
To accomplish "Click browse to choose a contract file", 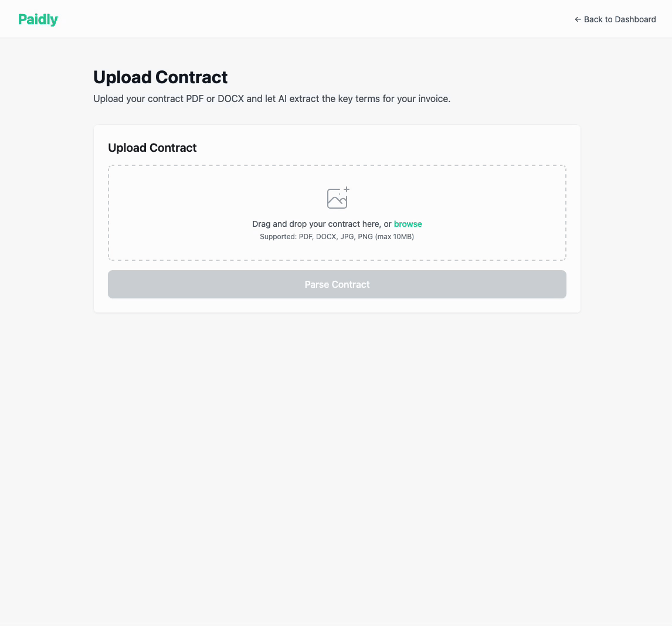I will [408, 224].
